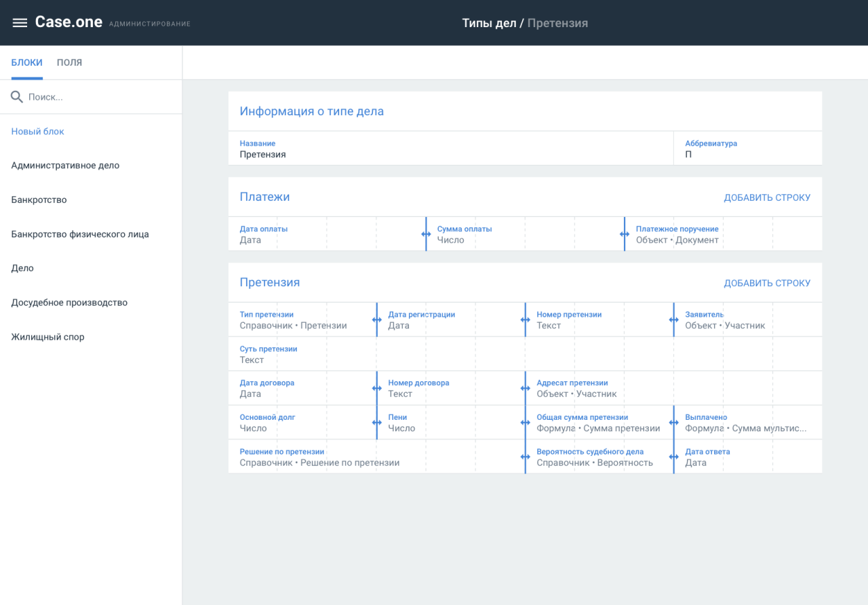Select the Тип претензии field
The height and width of the screenshot is (605, 868).
pos(302,319)
